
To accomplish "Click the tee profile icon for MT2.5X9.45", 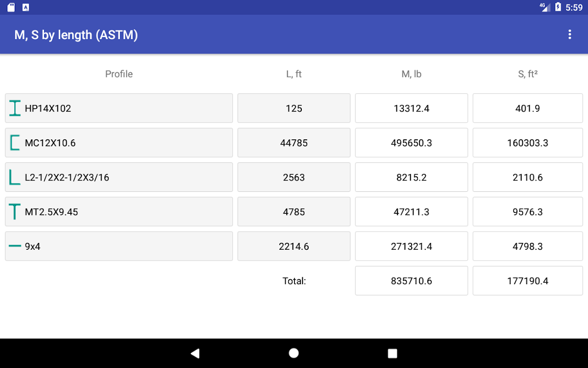I will pyautogui.click(x=15, y=212).
